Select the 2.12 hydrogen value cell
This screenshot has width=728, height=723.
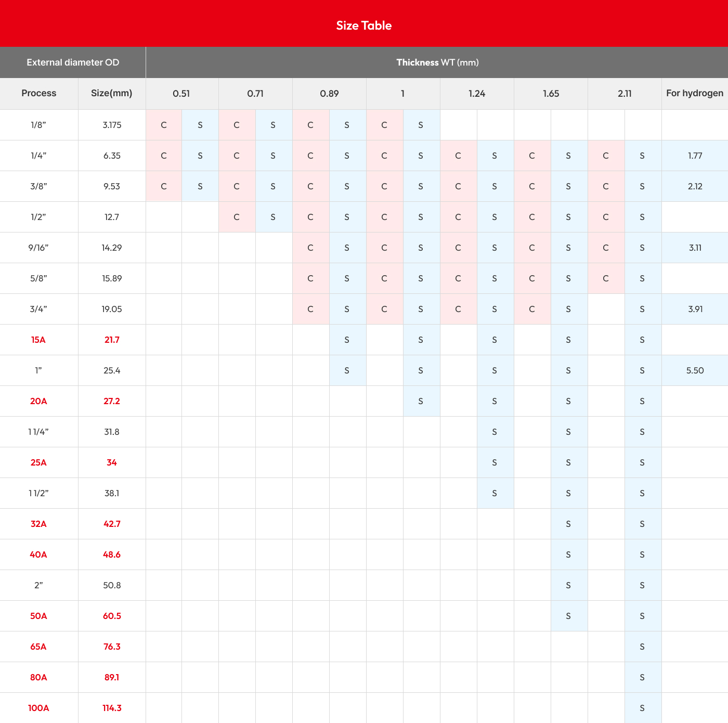(x=695, y=186)
